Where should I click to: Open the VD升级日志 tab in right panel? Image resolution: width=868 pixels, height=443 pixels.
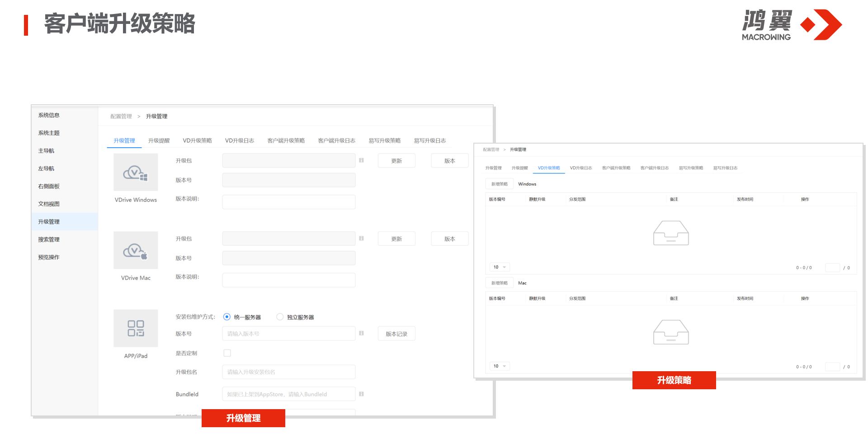[580, 168]
